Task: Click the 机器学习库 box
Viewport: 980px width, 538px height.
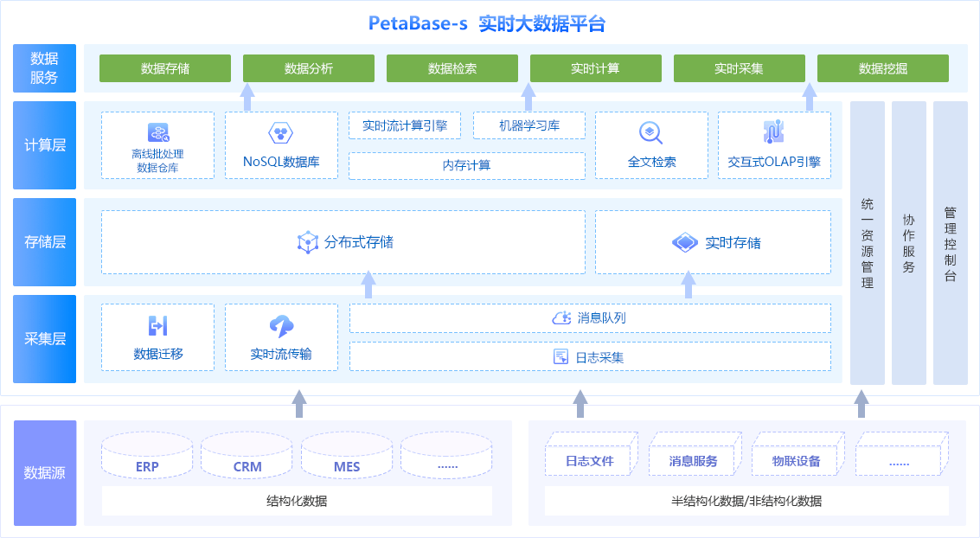Action: (x=529, y=125)
